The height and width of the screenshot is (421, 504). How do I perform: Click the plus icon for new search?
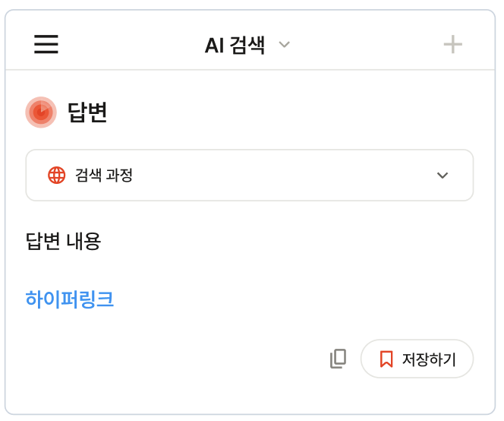(x=453, y=45)
